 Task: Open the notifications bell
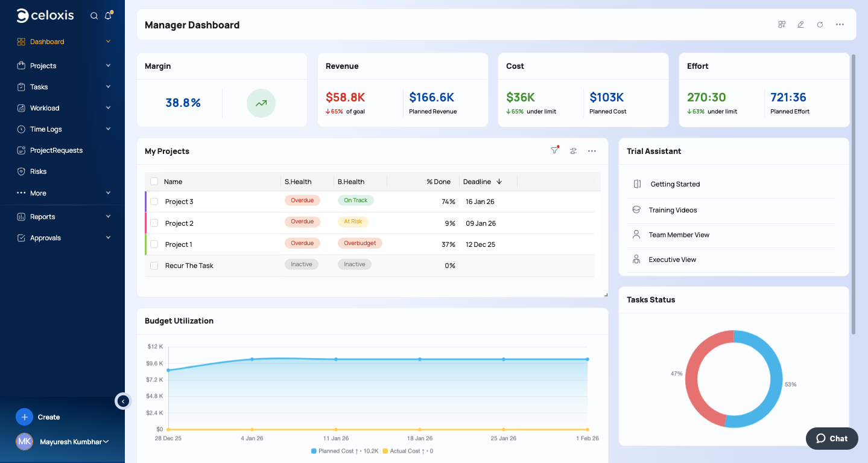click(109, 16)
